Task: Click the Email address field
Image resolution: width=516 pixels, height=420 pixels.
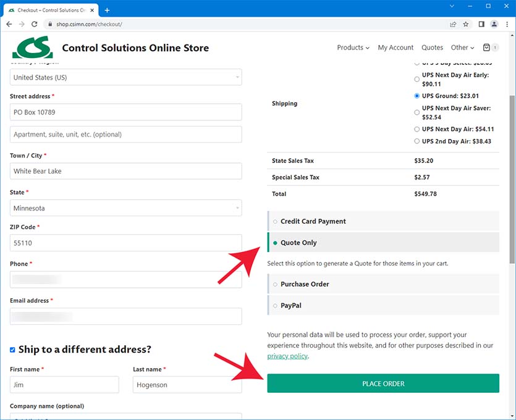Action: point(125,316)
